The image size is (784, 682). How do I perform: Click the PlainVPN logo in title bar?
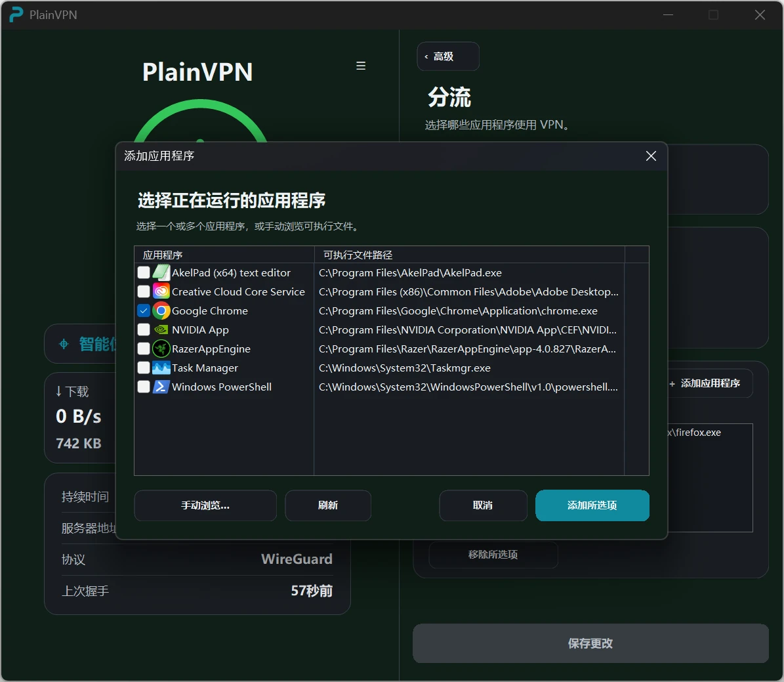(16, 14)
